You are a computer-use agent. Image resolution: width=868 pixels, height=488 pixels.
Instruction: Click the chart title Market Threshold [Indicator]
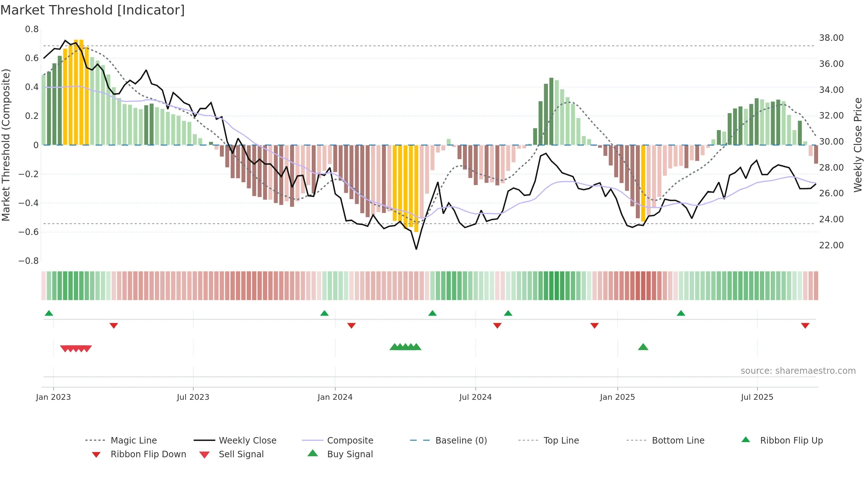(x=93, y=10)
